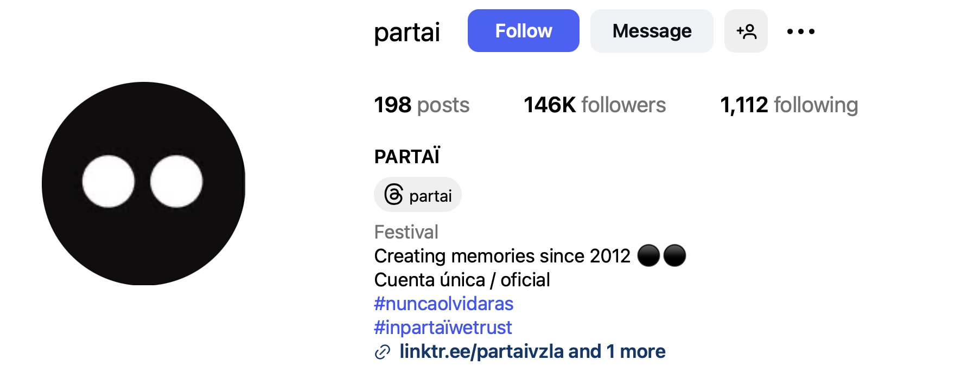Viewport: 980px width, 385px height.
Task: Click the PARTAÏ display name
Action: [407, 157]
